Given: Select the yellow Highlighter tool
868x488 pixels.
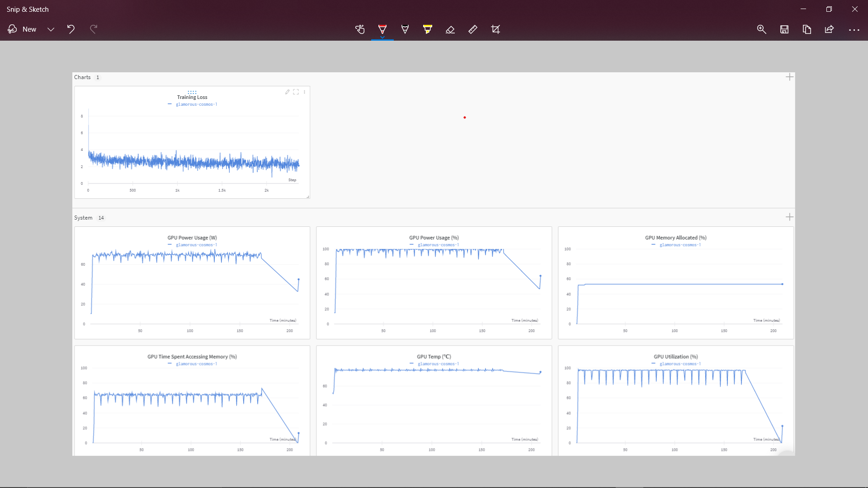Looking at the screenshot, I should [x=428, y=29].
